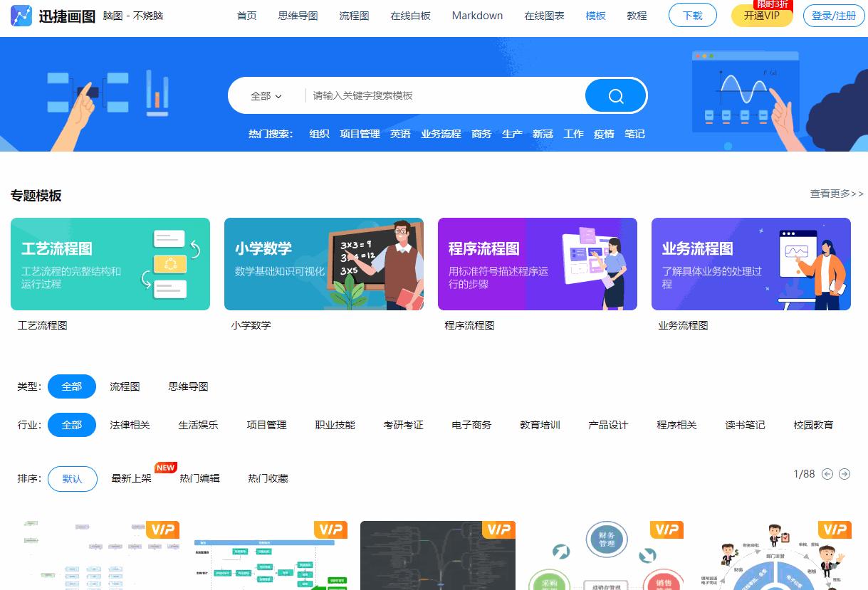Click the NEW badge above 最新上架
868x590 pixels.
(x=165, y=467)
